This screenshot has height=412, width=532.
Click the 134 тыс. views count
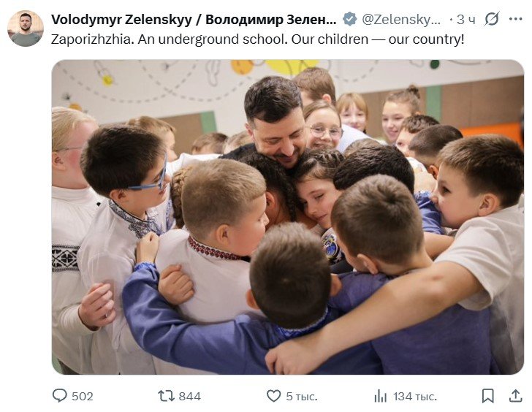pyautogui.click(x=415, y=396)
